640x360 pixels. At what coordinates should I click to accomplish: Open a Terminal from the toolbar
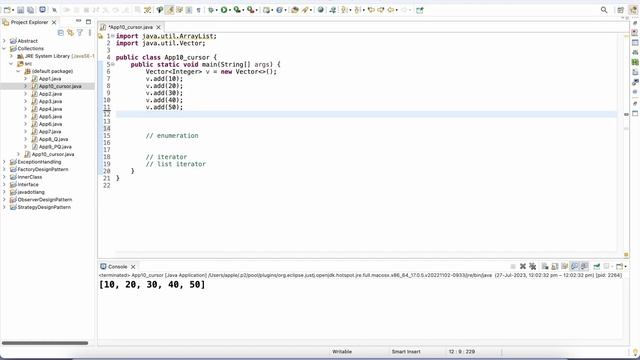point(42,10)
